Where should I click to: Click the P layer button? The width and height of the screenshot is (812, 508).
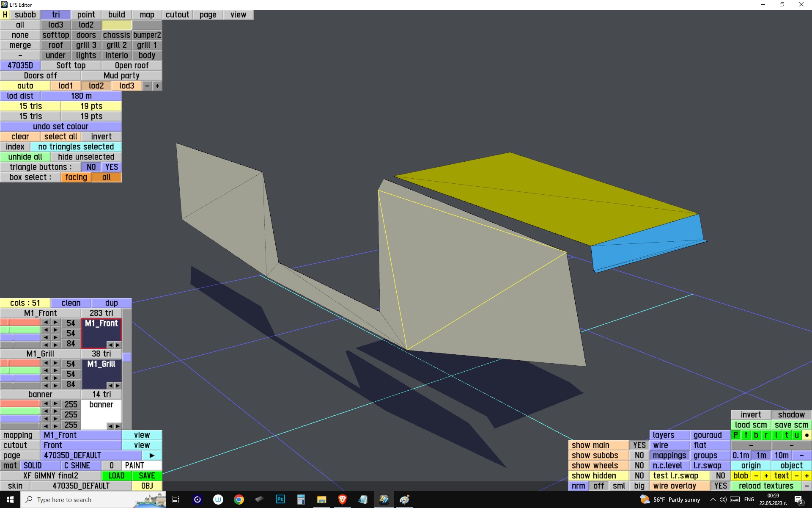736,435
